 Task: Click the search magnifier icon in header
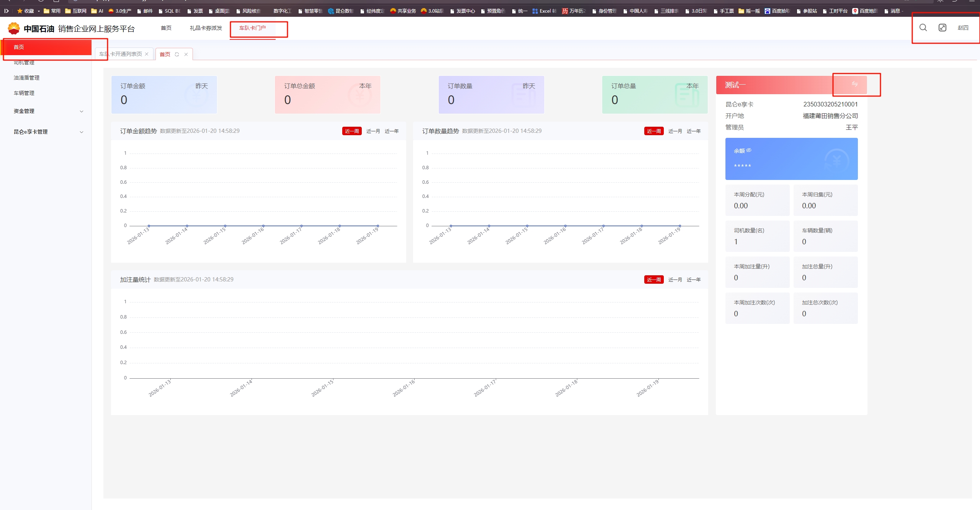coord(923,28)
